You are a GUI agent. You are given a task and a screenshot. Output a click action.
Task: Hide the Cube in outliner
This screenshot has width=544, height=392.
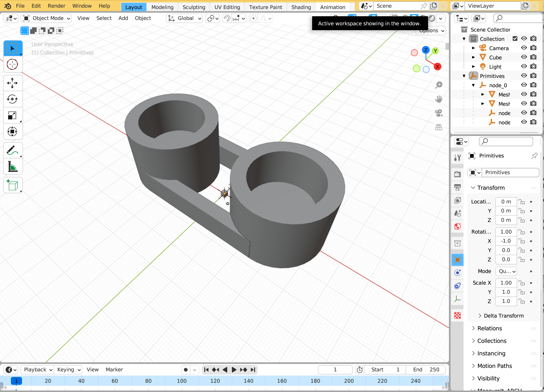524,57
